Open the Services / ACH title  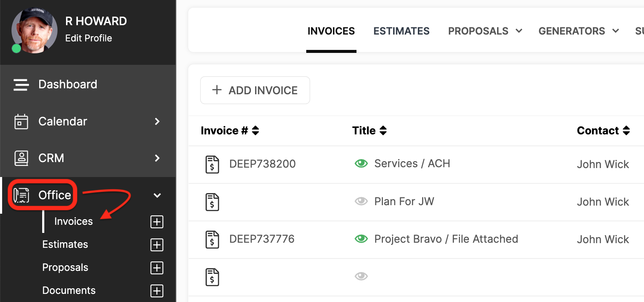point(412,163)
